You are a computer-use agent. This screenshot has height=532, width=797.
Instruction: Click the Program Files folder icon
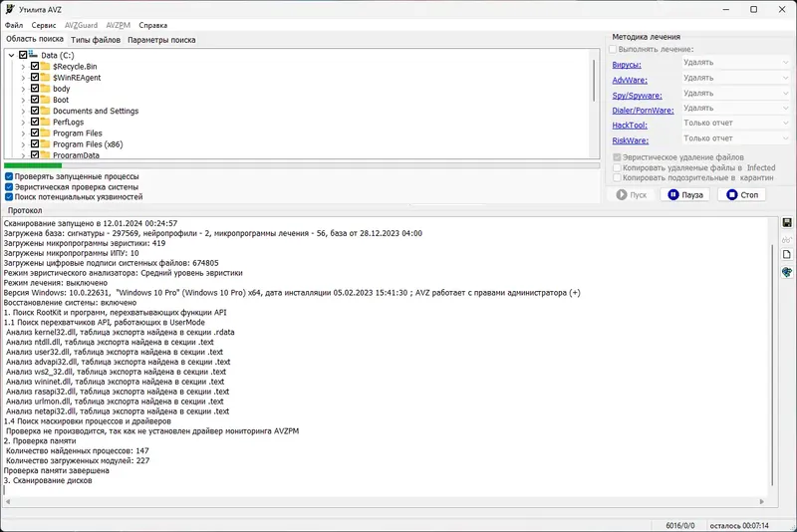(45, 133)
